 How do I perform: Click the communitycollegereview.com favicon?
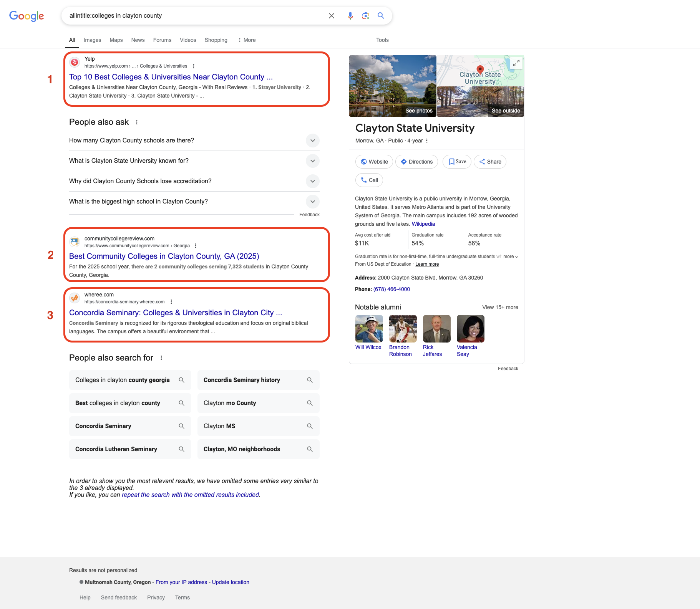click(75, 242)
